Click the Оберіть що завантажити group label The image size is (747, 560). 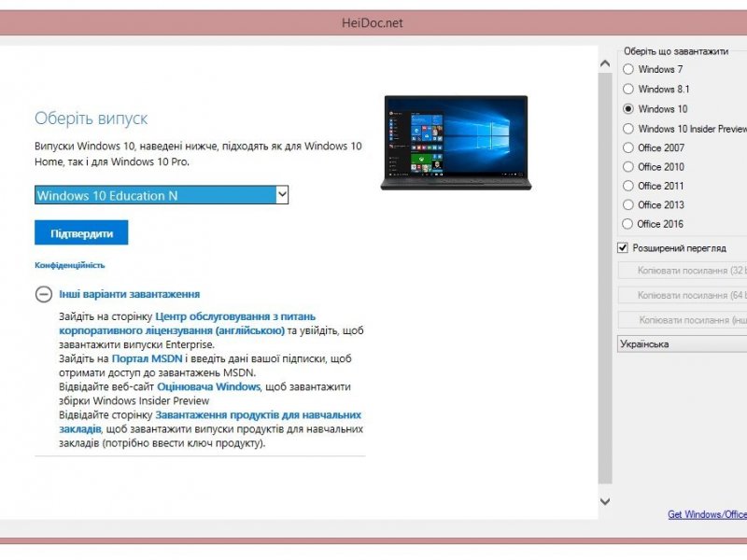675,51
